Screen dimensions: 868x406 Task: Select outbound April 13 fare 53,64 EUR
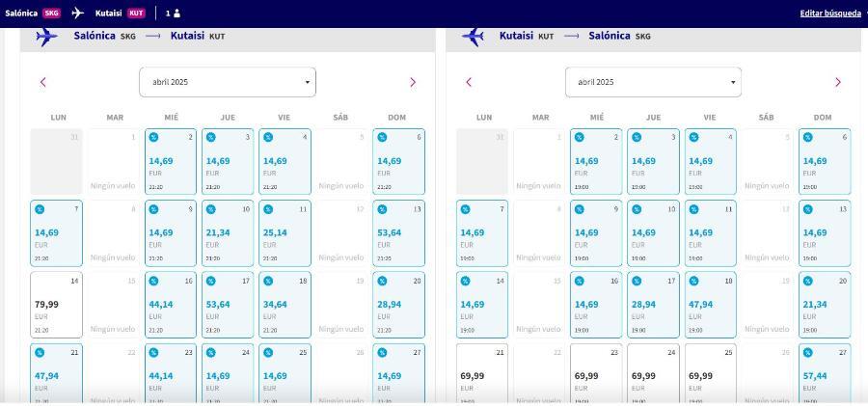pos(398,233)
